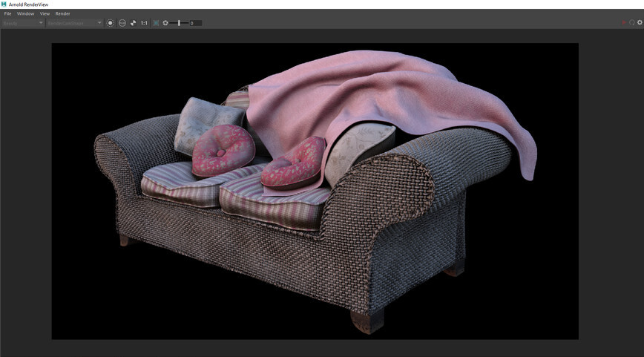The image size is (644, 357).
Task: Toggle the alpha checker pattern icon
Action: click(133, 23)
